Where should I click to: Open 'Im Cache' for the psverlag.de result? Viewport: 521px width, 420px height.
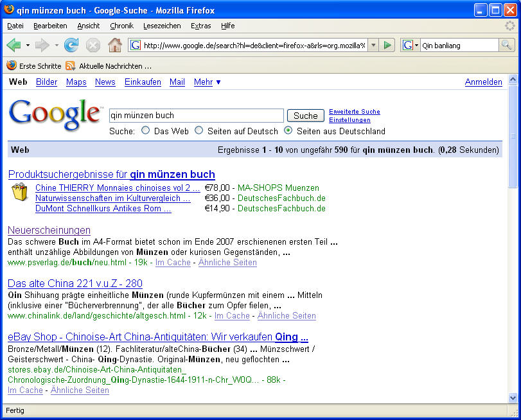[173, 263]
